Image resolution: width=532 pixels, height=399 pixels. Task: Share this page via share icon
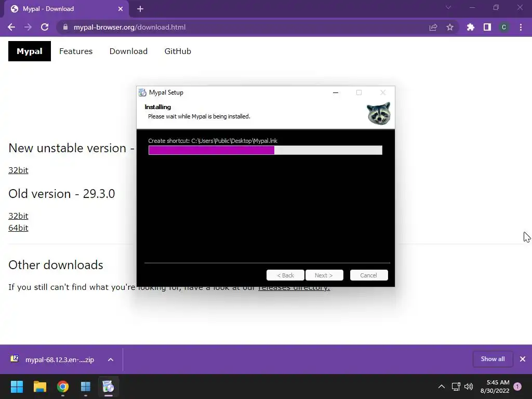pos(433,27)
